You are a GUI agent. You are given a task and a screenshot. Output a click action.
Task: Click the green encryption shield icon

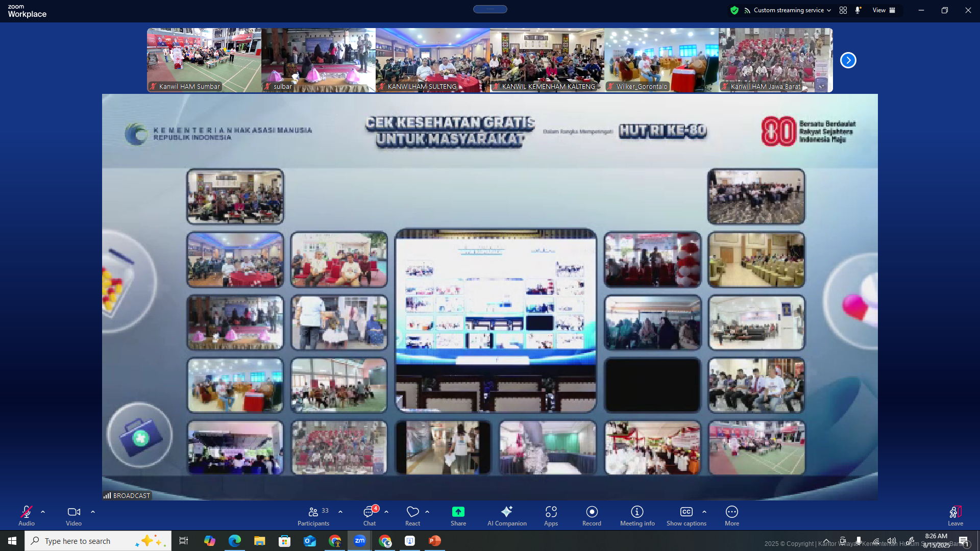point(734,10)
